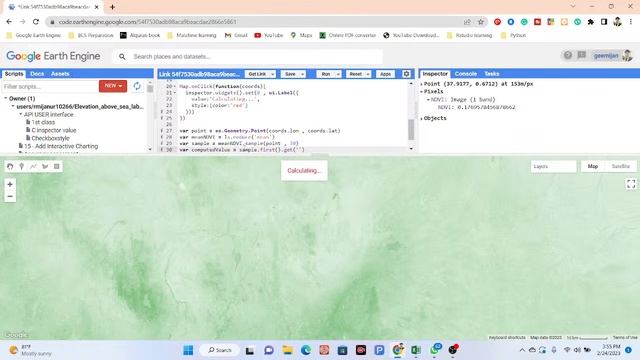Click the Get Link button
Image resolution: width=640 pixels, height=360 pixels.
tap(257, 74)
